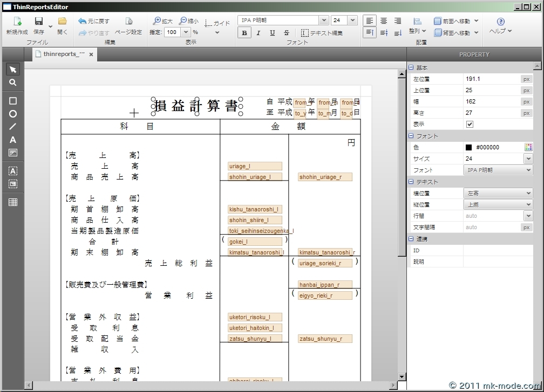Choose the line drawing tool

click(x=13, y=127)
